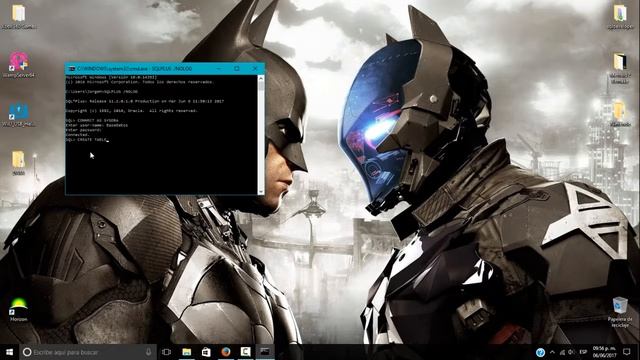This screenshot has width=640, height=360.
Task: Show hidden system tray icons
Action: (552, 352)
